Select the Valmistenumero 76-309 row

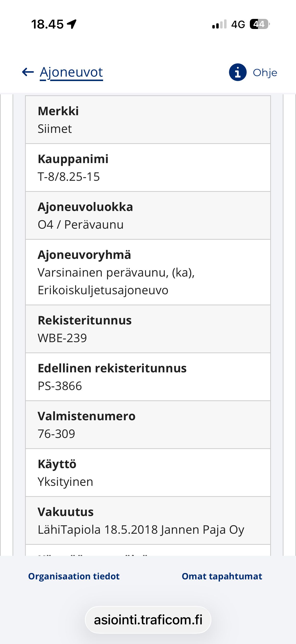point(148,425)
